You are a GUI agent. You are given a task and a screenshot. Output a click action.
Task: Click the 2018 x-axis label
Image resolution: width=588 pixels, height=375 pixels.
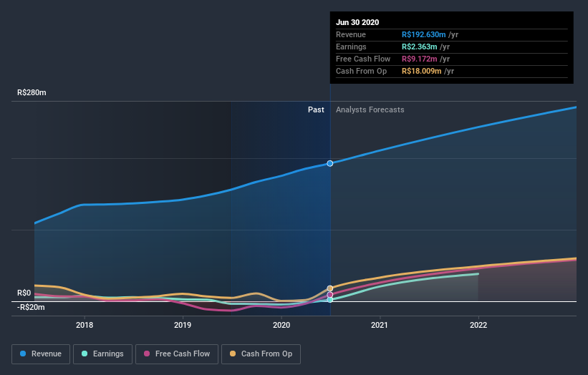85,325
